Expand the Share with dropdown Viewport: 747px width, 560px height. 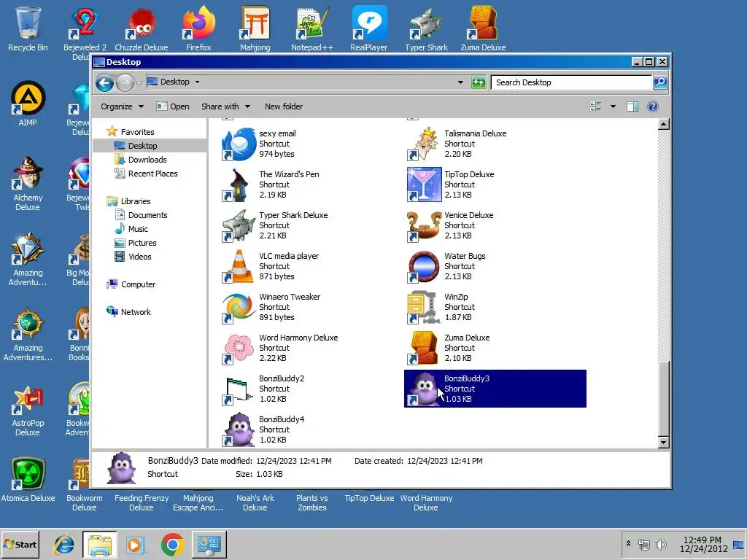(x=225, y=106)
